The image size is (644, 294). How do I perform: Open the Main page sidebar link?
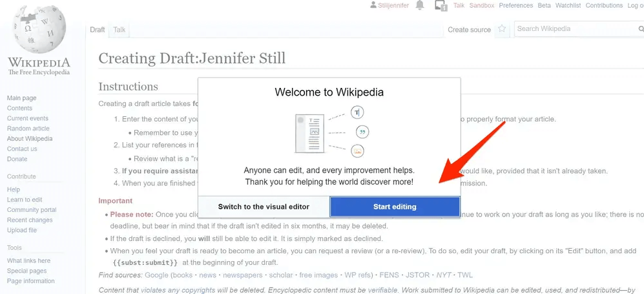[21, 98]
